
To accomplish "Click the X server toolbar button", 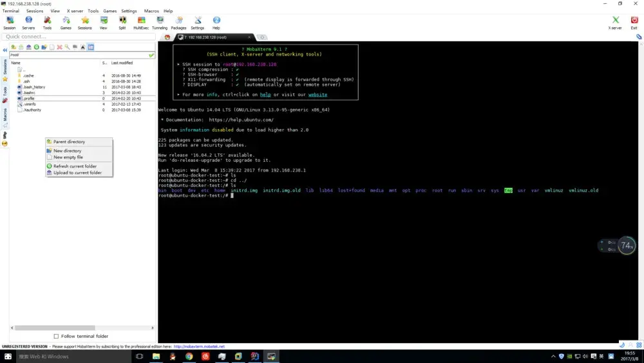I will (615, 23).
